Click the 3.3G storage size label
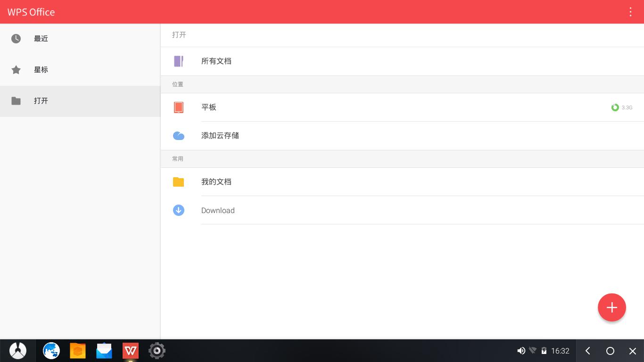The width and height of the screenshot is (644, 362). point(627,107)
